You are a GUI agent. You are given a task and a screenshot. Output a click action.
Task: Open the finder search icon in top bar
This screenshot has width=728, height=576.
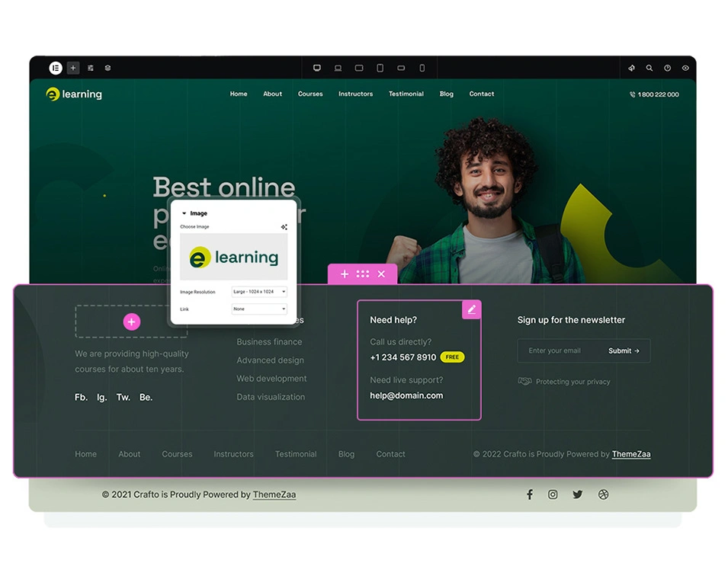pos(649,68)
